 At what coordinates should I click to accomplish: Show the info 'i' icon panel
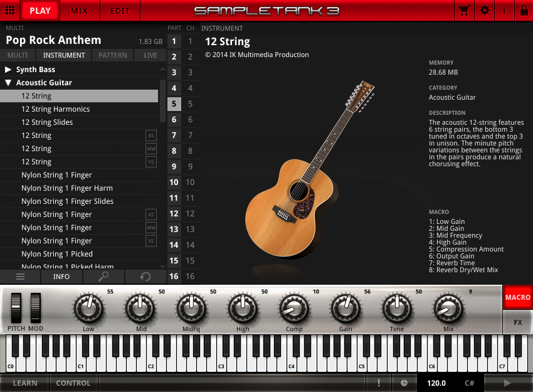504,10
